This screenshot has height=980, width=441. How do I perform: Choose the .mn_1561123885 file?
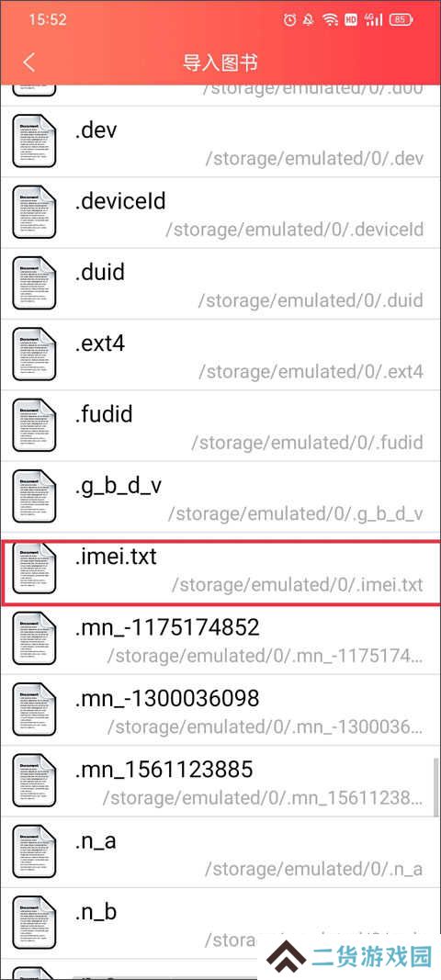tap(220, 782)
